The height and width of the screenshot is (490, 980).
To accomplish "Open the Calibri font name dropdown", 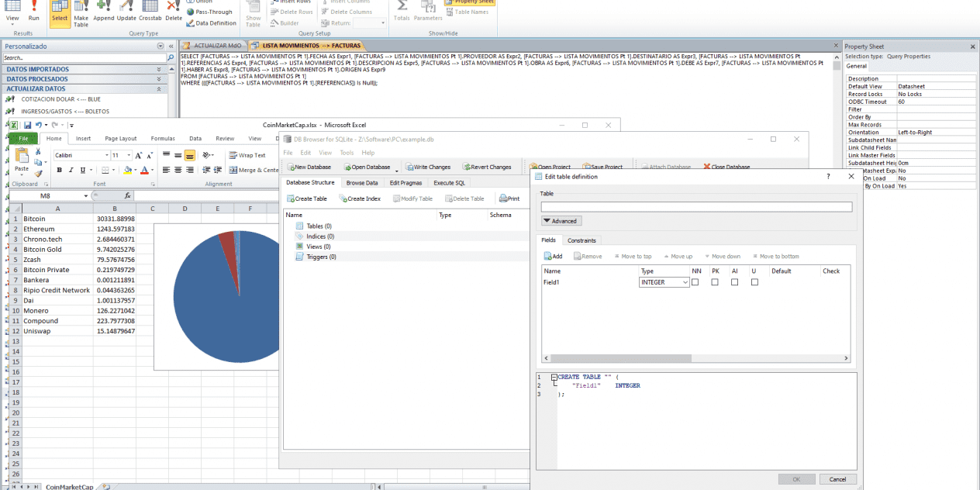I will tap(107, 155).
